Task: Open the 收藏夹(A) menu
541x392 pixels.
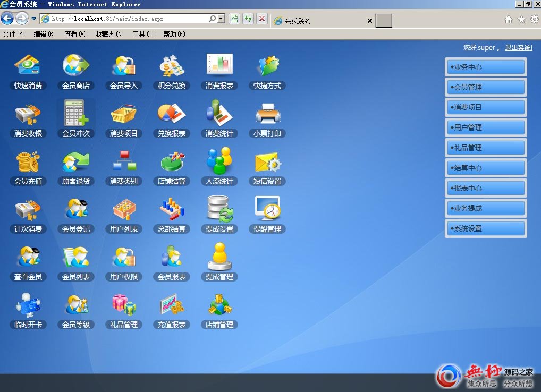Action: [x=109, y=34]
